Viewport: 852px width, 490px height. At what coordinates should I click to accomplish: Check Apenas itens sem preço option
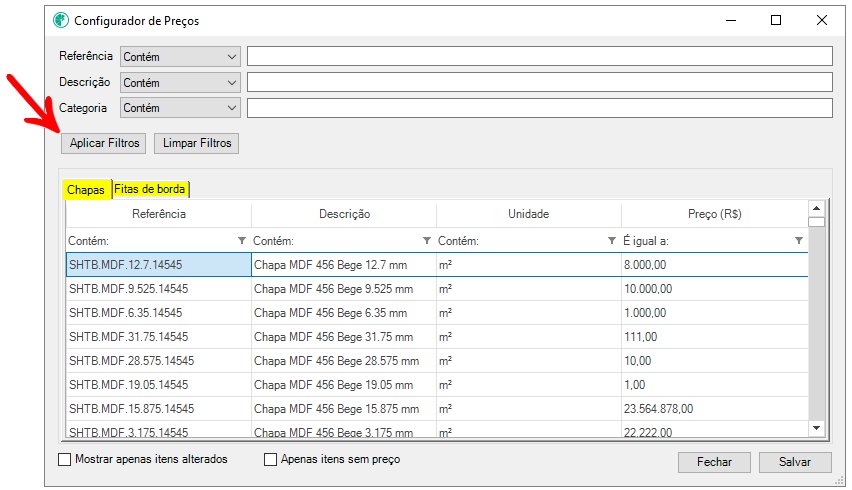click(270, 460)
